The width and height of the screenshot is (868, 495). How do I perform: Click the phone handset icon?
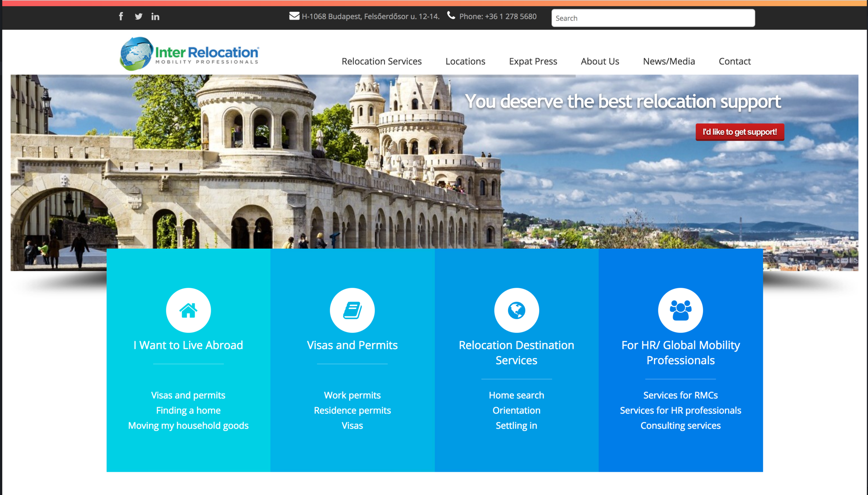(x=451, y=16)
